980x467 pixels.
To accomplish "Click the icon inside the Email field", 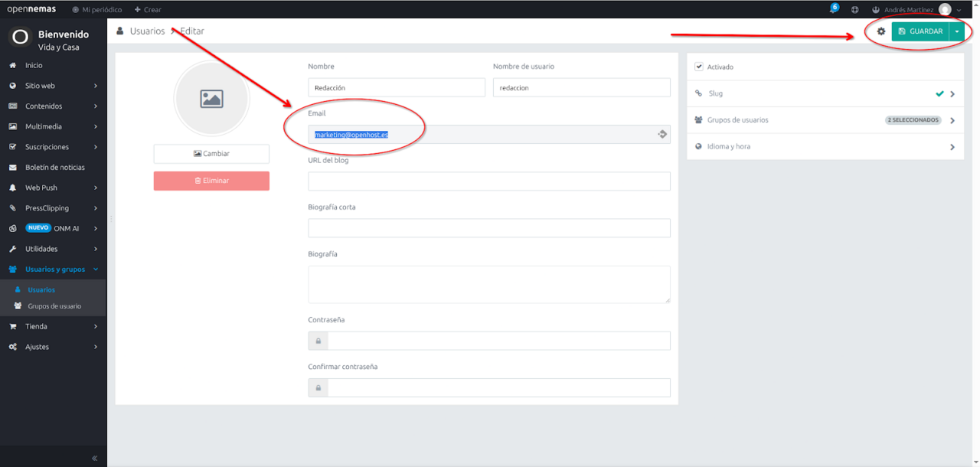I will tap(662, 135).
